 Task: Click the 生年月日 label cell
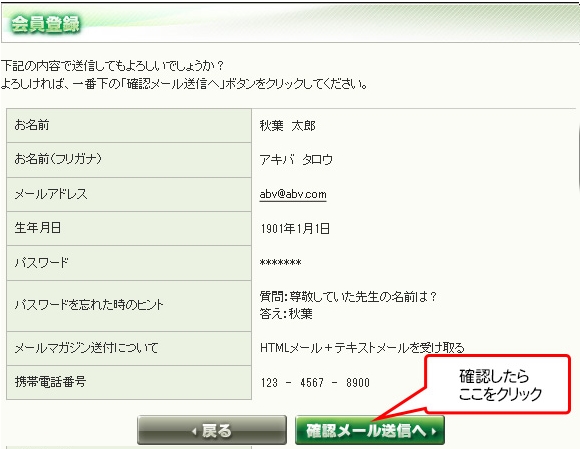[x=129, y=229]
